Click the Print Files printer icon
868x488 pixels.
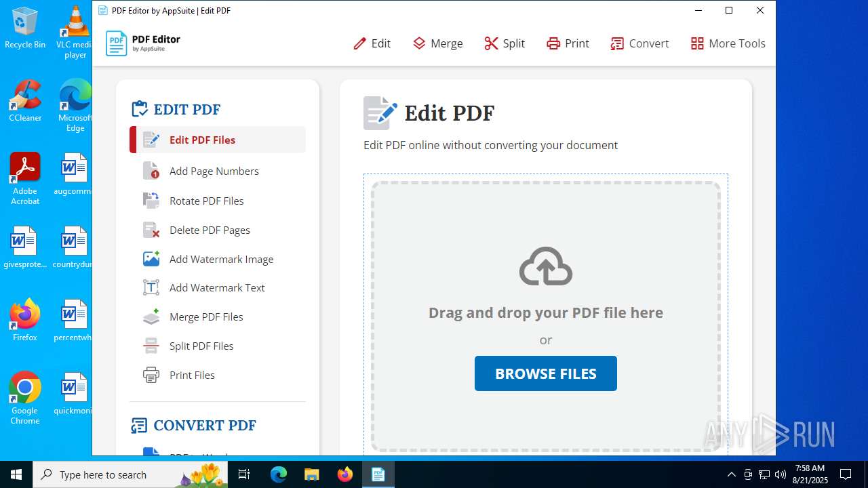pos(151,375)
